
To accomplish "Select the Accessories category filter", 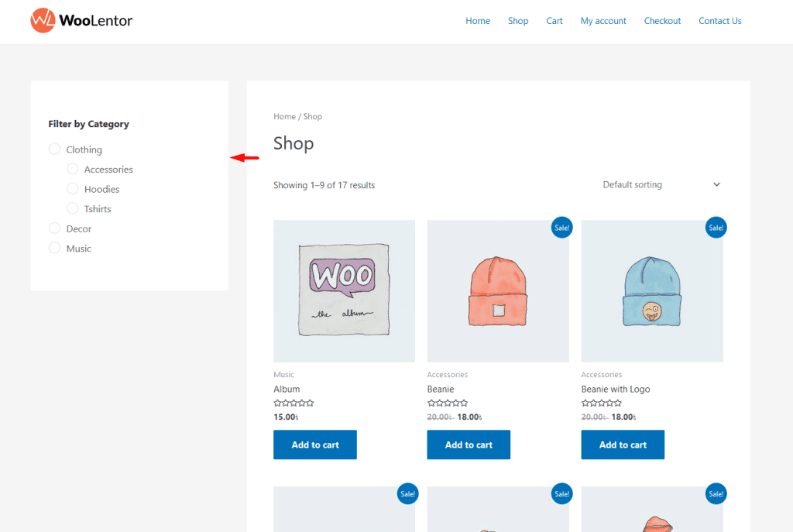I will click(x=73, y=169).
